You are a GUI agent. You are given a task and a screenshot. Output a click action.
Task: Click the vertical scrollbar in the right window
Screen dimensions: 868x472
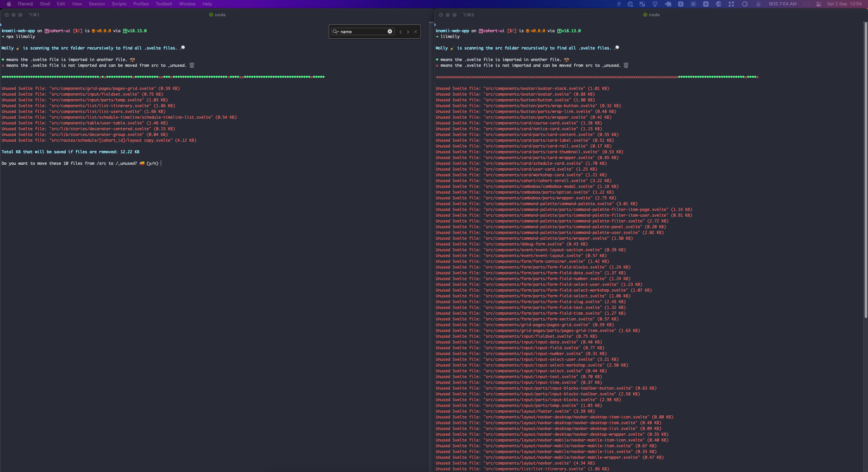(x=865, y=170)
